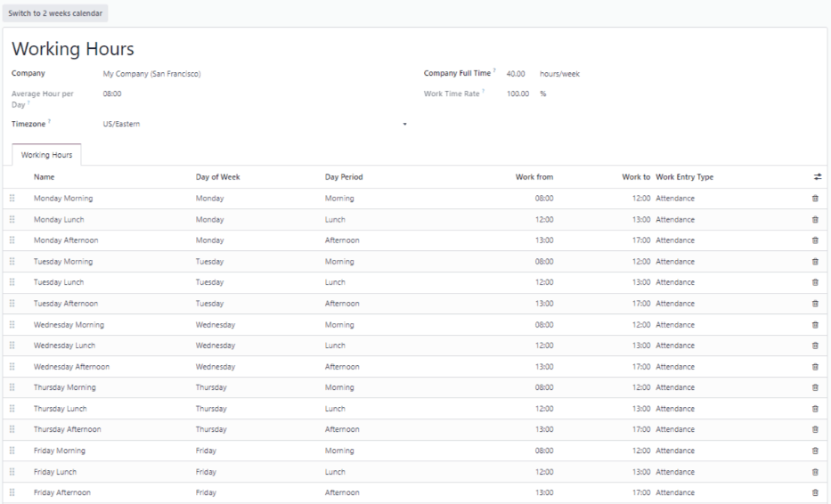Screen dimensions: 831x504
Task: Click drag handle of Monday Lunch row
Action: (12, 219)
